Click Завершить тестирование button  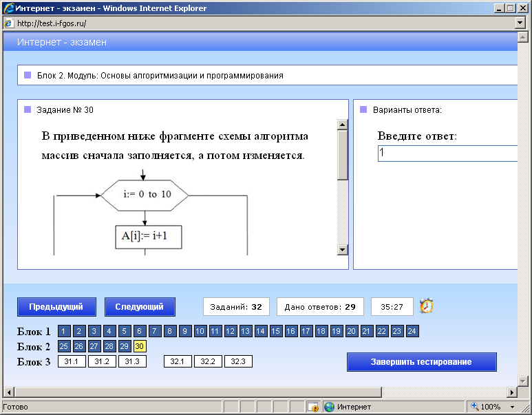click(x=421, y=362)
